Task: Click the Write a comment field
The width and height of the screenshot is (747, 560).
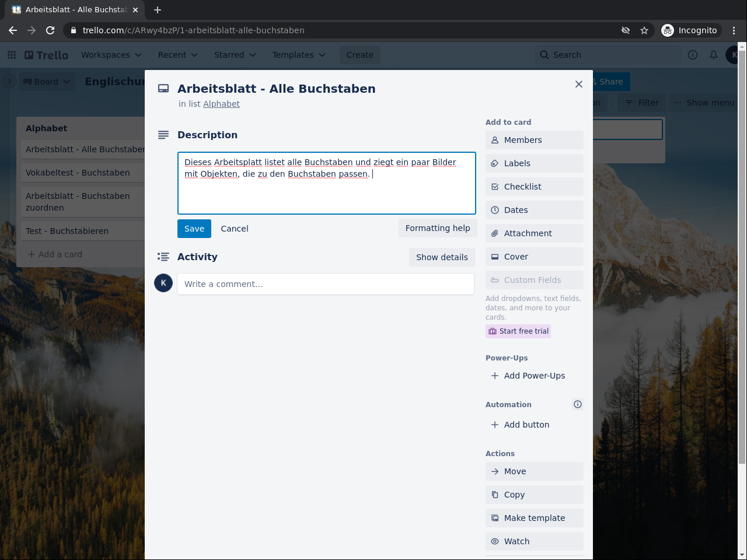Action: click(326, 284)
